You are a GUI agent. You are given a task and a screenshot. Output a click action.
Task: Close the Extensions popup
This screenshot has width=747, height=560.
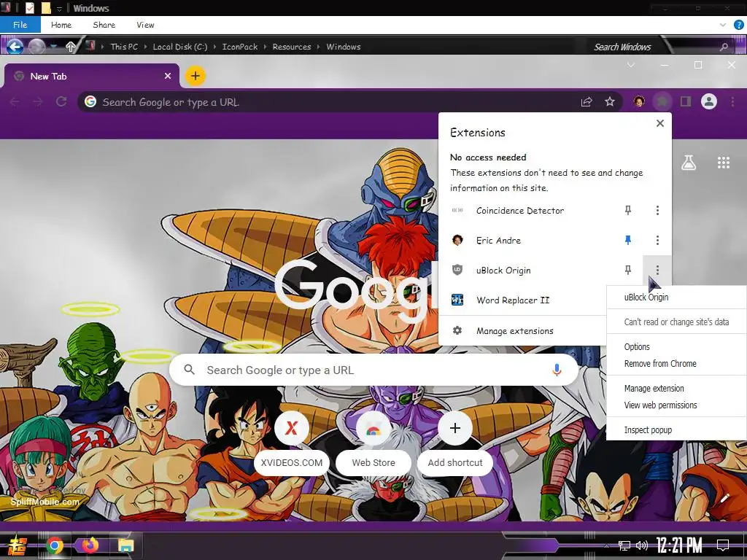point(659,123)
